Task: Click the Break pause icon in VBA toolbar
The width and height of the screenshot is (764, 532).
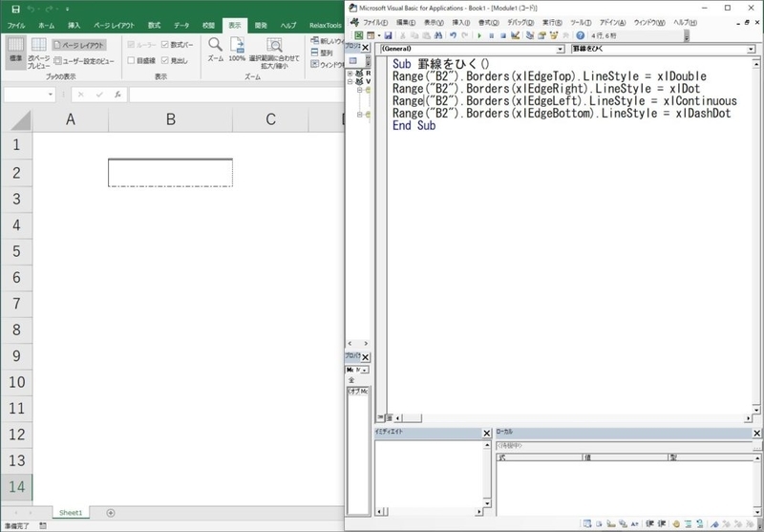Action: pyautogui.click(x=491, y=35)
